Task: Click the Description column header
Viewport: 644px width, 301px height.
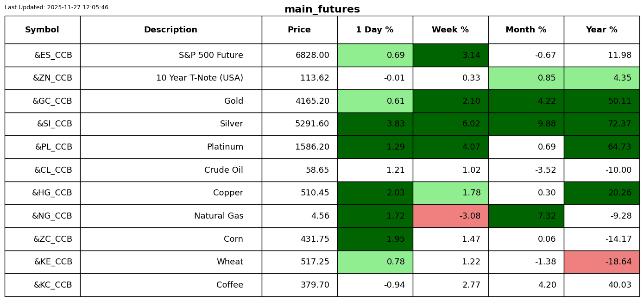Action: tap(170, 30)
